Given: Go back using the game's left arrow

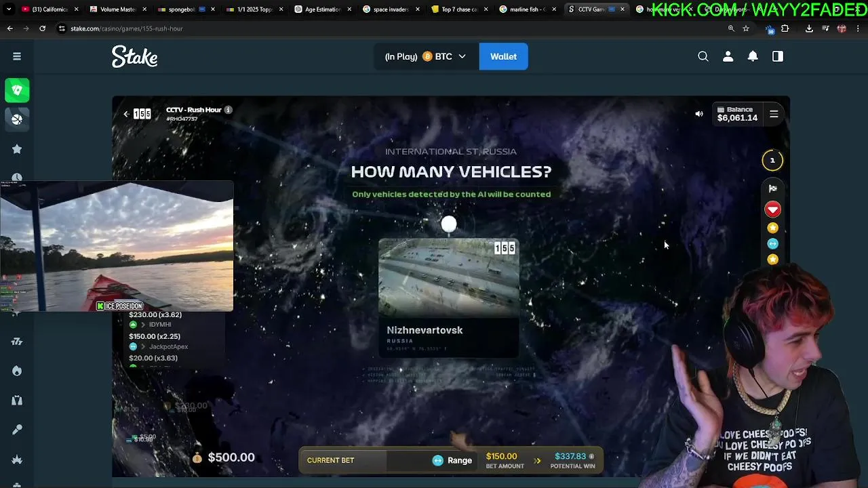Looking at the screenshot, I should [x=126, y=114].
